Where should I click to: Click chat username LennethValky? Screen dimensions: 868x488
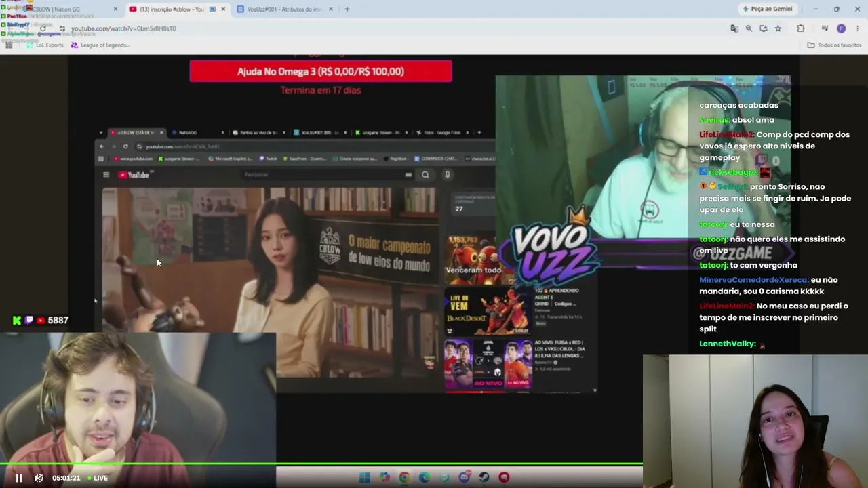coord(728,344)
